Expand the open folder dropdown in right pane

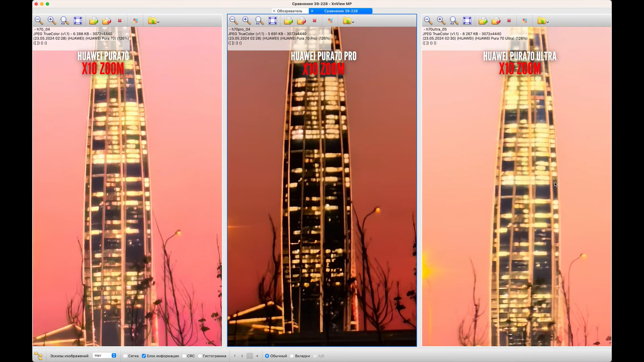pos(547,22)
